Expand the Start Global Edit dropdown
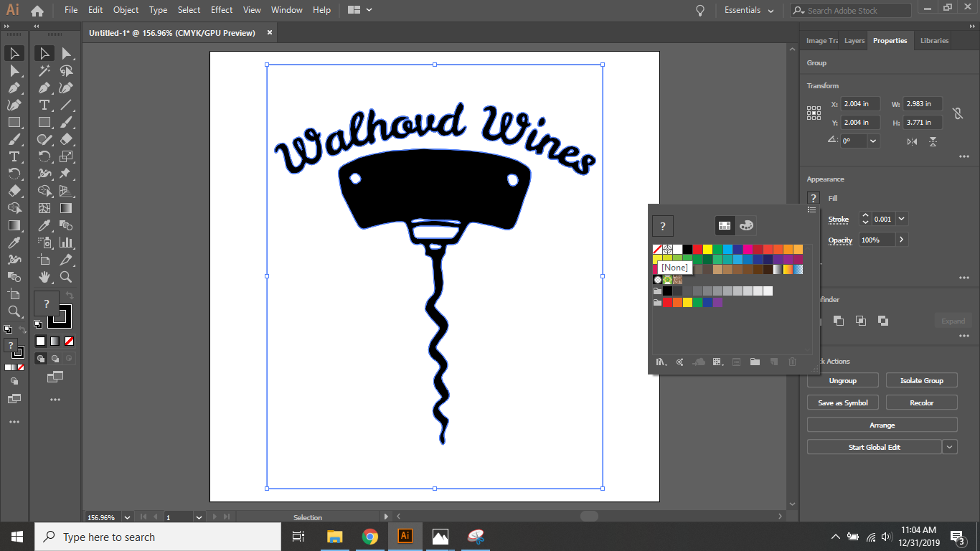 click(949, 446)
